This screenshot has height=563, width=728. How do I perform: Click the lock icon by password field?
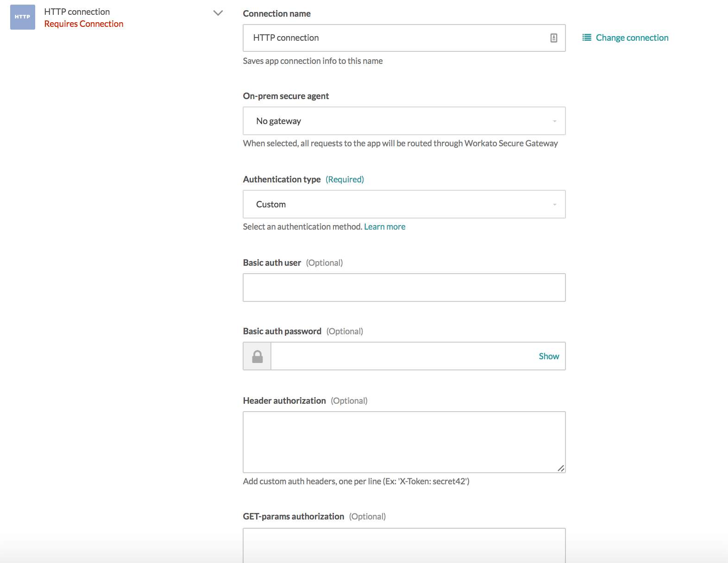[x=257, y=356]
